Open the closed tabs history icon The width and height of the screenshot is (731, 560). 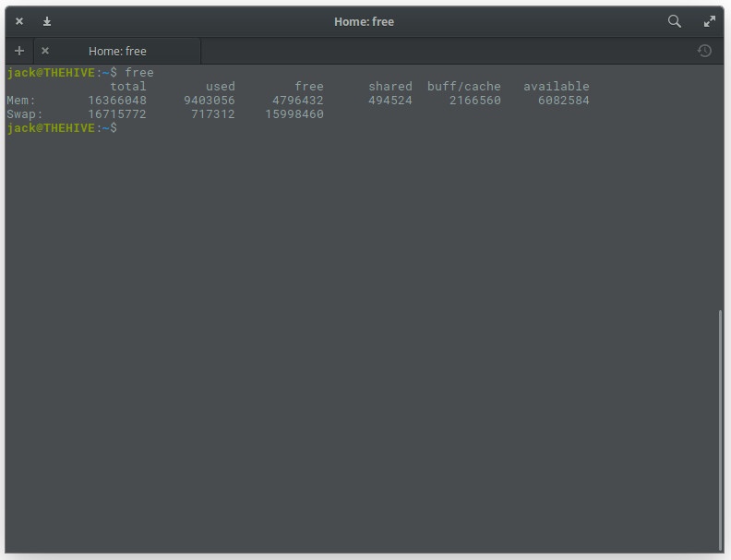coord(704,51)
